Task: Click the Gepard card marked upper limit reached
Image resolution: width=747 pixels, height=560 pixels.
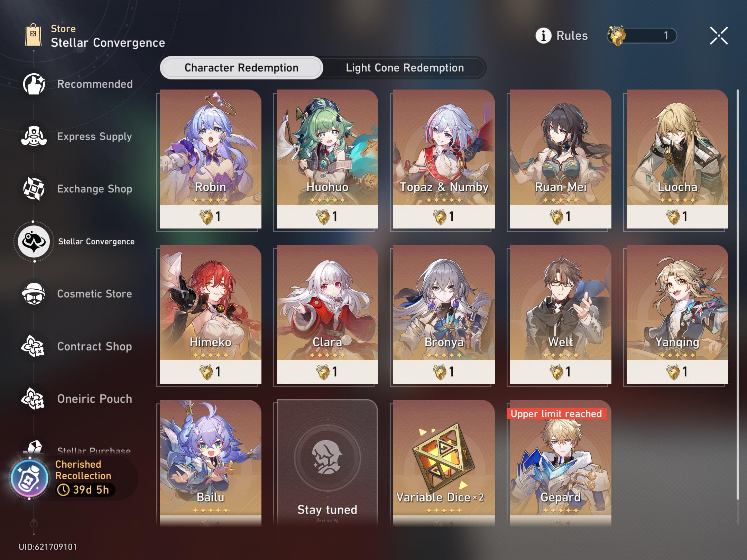Action: [561, 463]
